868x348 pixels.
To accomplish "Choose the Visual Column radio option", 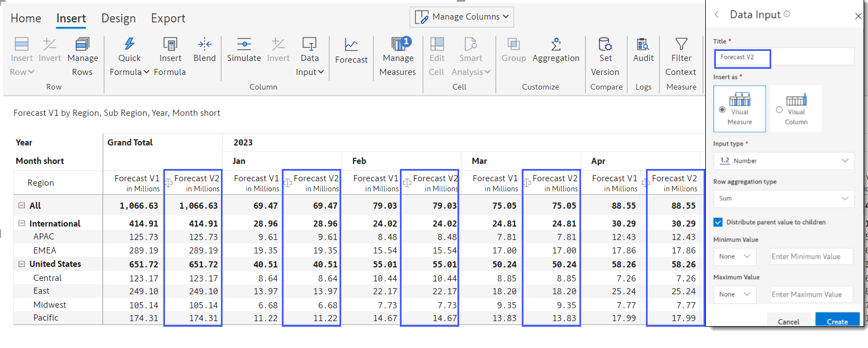I will coord(779,110).
